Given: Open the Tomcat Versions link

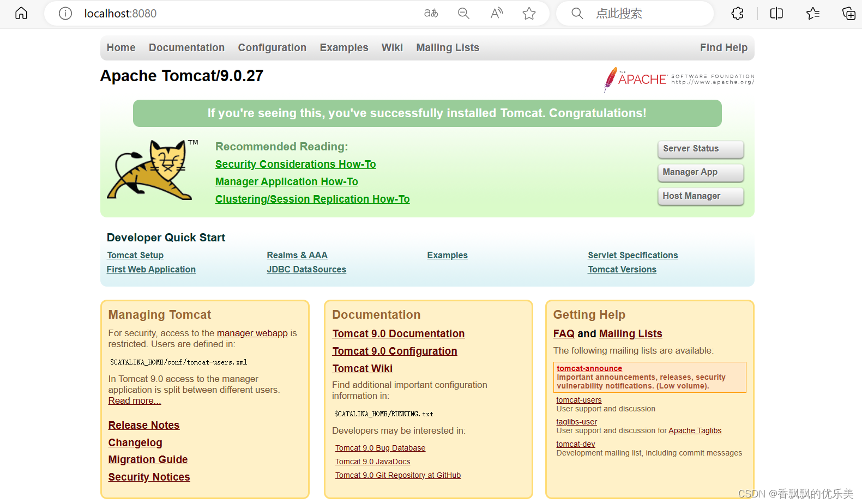Looking at the screenshot, I should click(622, 269).
